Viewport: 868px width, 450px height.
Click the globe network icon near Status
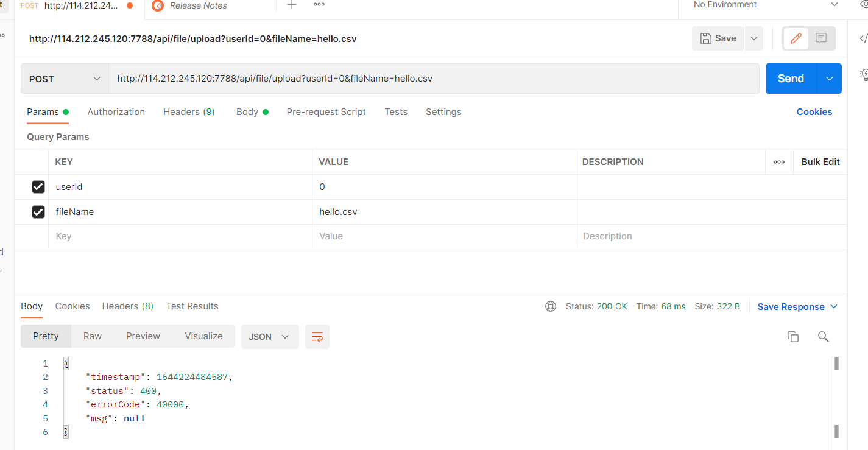point(551,306)
